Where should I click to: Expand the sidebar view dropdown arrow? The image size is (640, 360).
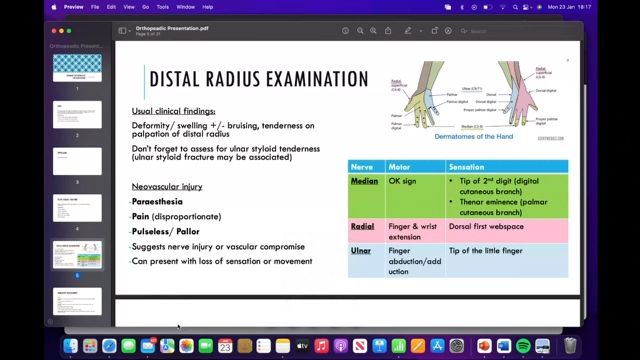129,31
